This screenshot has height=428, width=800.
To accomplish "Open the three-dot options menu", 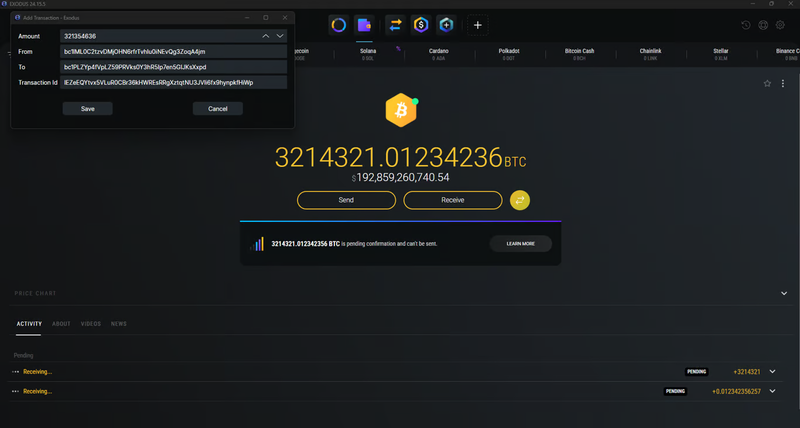I will 783,83.
